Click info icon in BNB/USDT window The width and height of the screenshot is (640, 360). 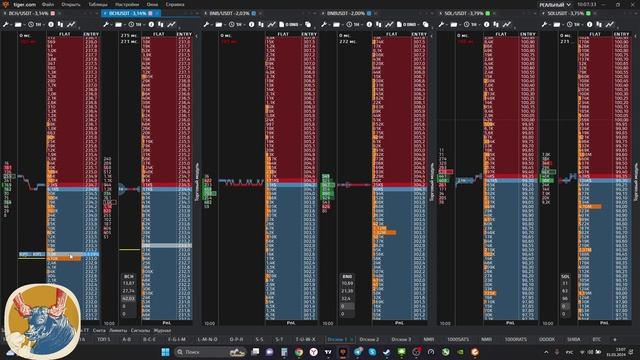click(251, 24)
